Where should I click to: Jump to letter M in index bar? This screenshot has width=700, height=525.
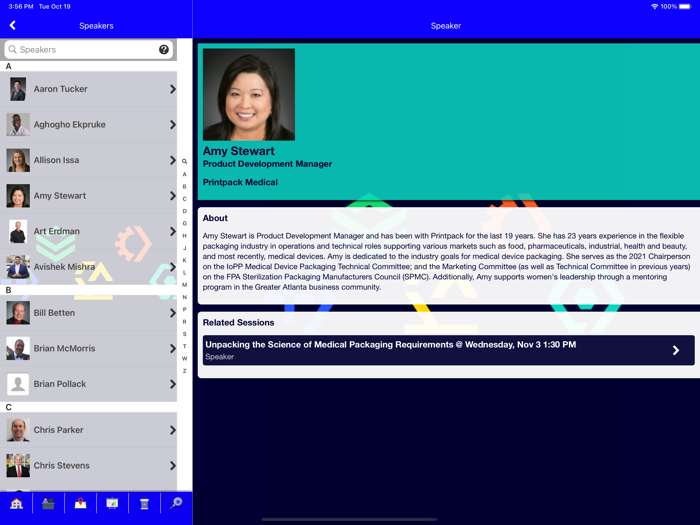coord(184,285)
